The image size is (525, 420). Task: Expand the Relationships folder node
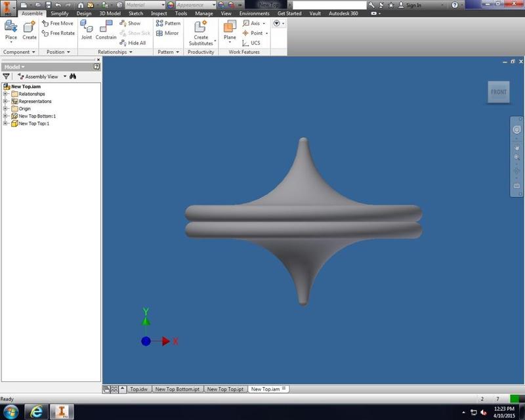[5, 94]
